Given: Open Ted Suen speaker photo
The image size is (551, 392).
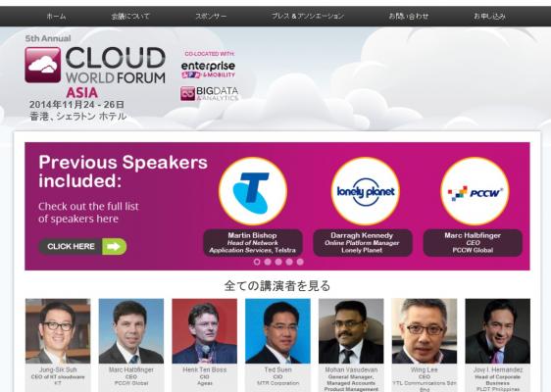Looking at the screenshot, I should pos(277,331).
